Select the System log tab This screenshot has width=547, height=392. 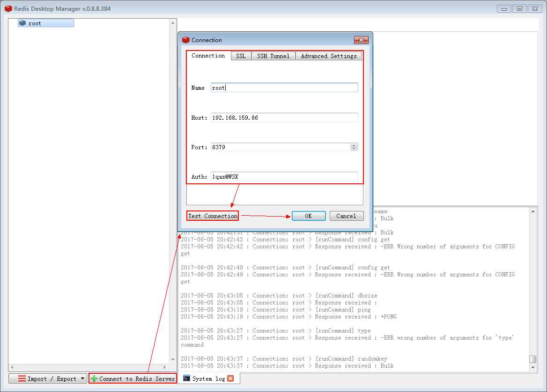(x=208, y=378)
